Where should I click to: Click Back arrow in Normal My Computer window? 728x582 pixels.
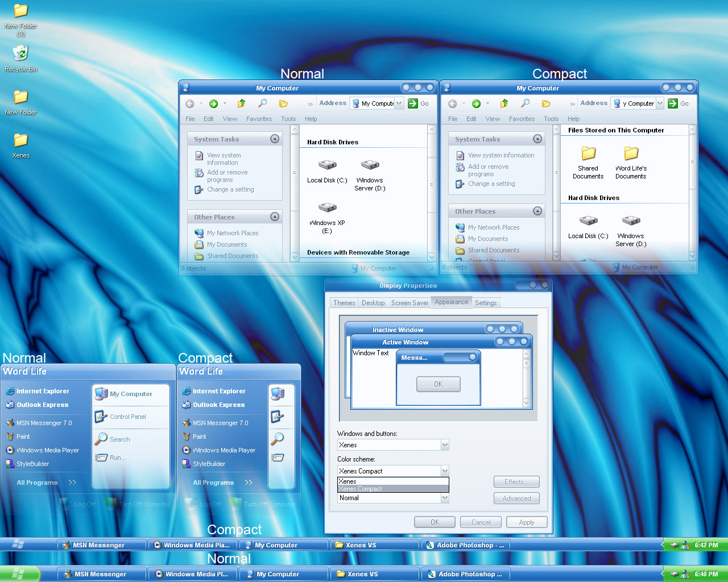(x=190, y=103)
